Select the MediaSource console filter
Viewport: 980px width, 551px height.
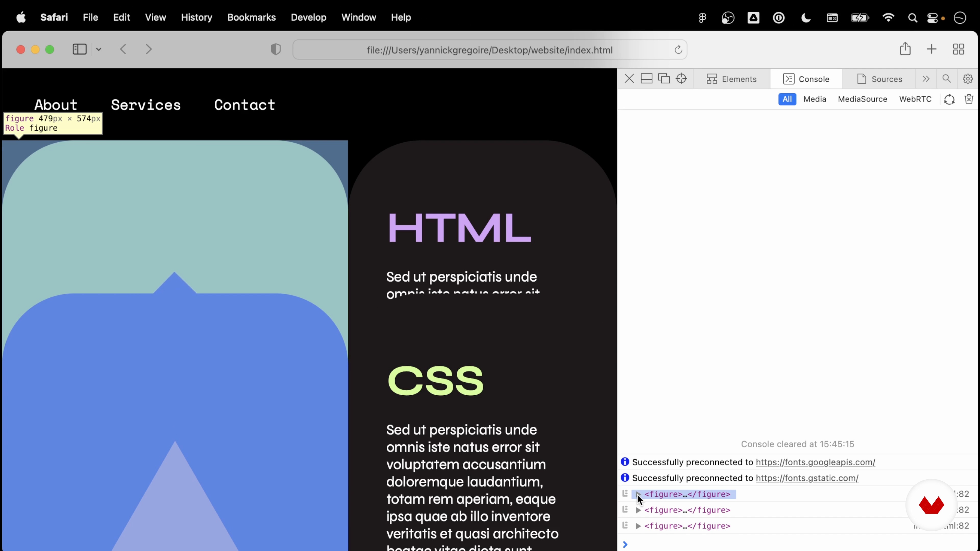tap(862, 99)
